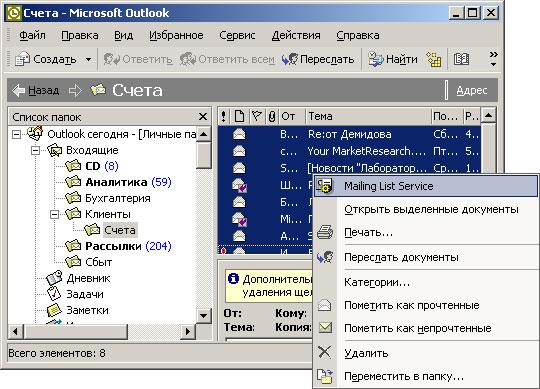Click the Mailing List Service icon
540x389 pixels.
point(324,186)
